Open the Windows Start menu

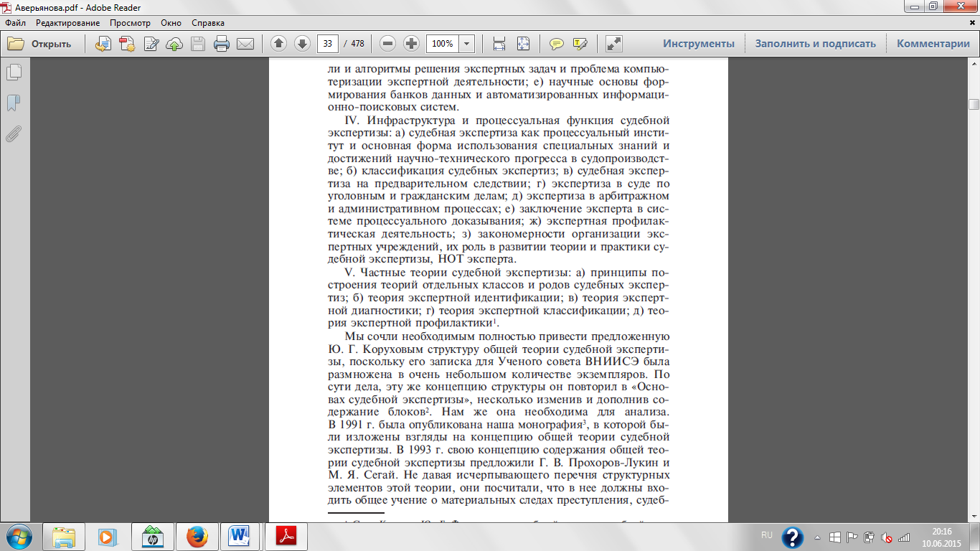click(x=19, y=536)
